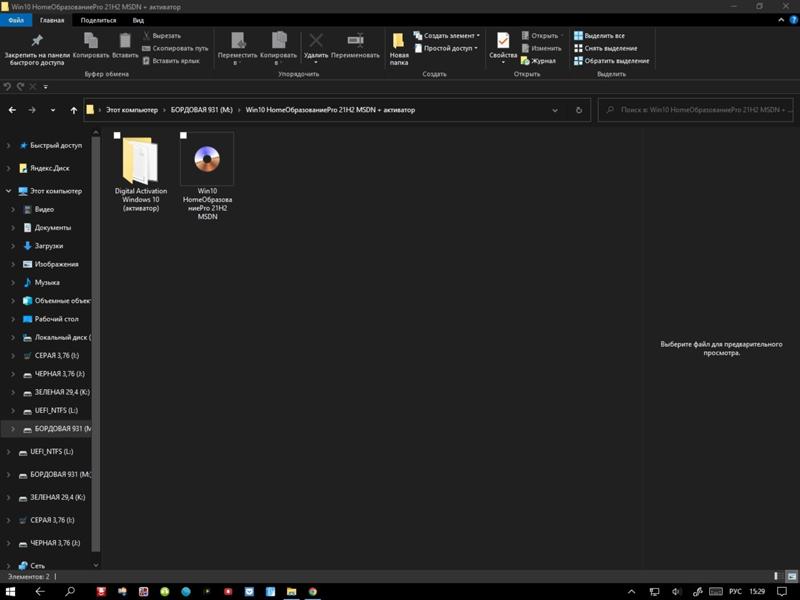Open the blue Help question mark icon
This screenshot has width=800, height=600.
pos(794,20)
